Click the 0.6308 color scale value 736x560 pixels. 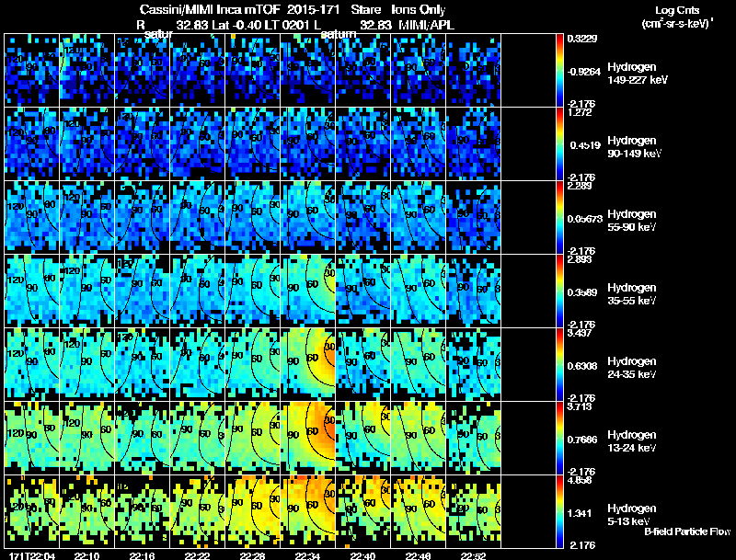point(584,366)
